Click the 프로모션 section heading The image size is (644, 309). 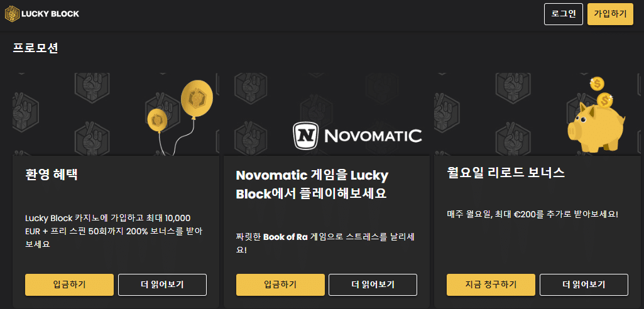tap(35, 48)
